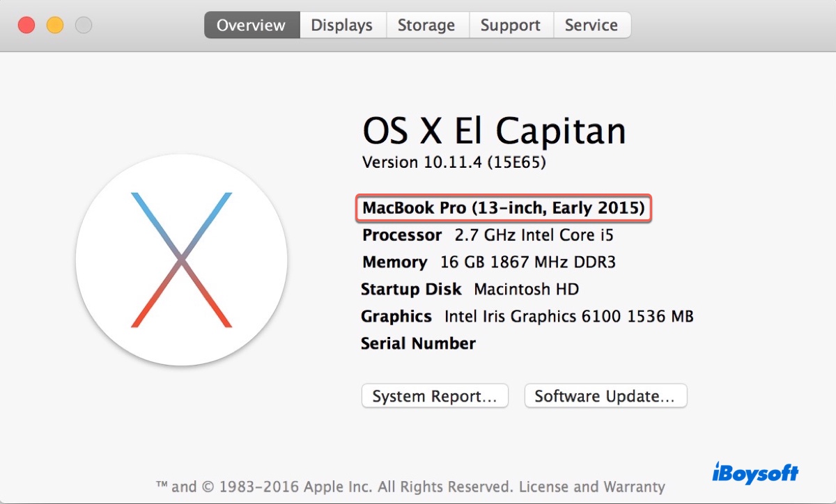Click the Processor 2.7 GHz Intel Core i5 line

(x=488, y=235)
